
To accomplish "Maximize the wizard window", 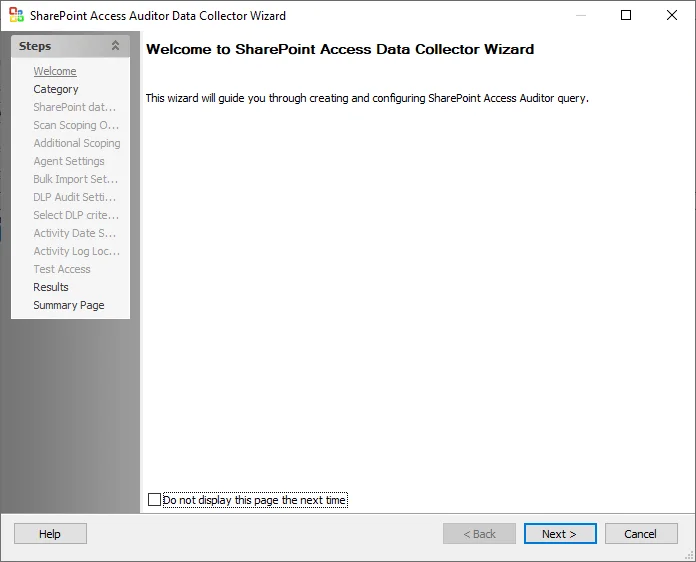I will [626, 15].
